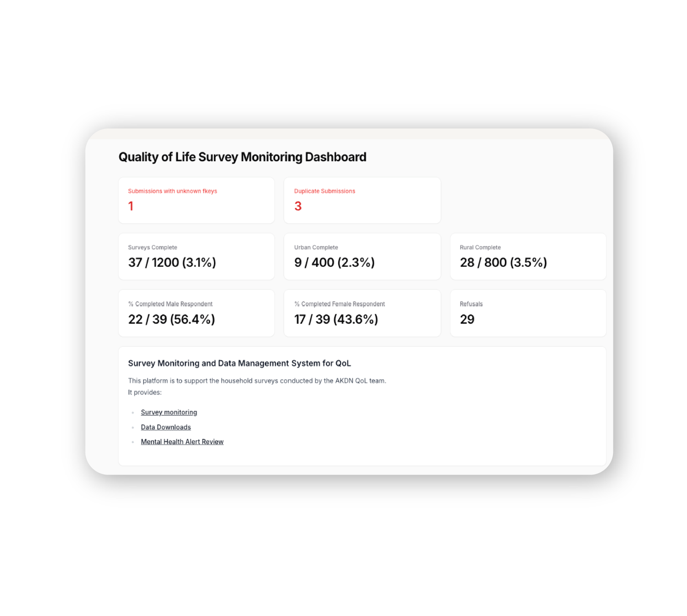
Task: Open the Mental Health Alert Review link
Action: 182,442
